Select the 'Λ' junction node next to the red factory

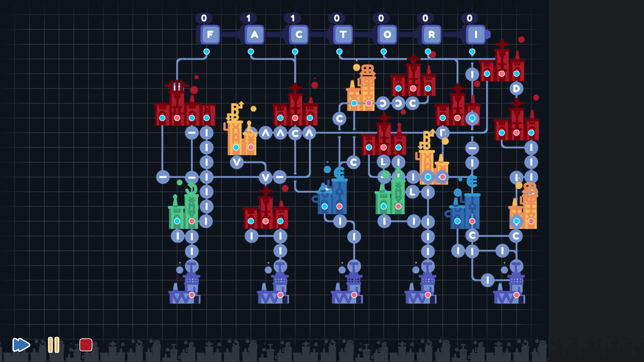[x=280, y=132]
